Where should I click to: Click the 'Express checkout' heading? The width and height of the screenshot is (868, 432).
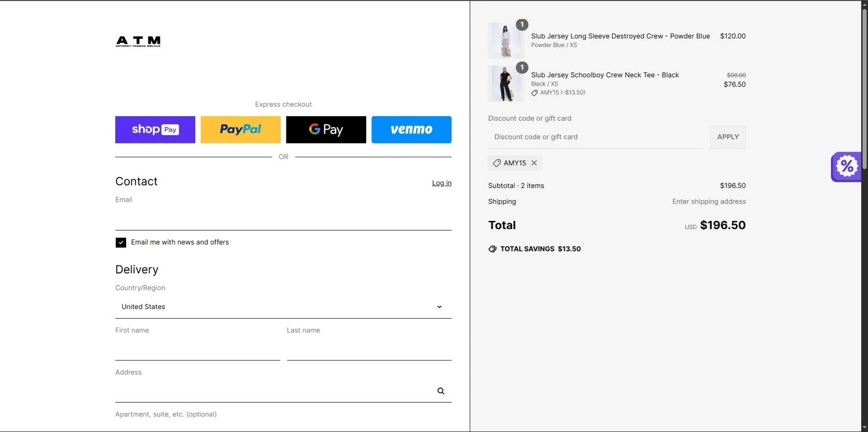[284, 105]
